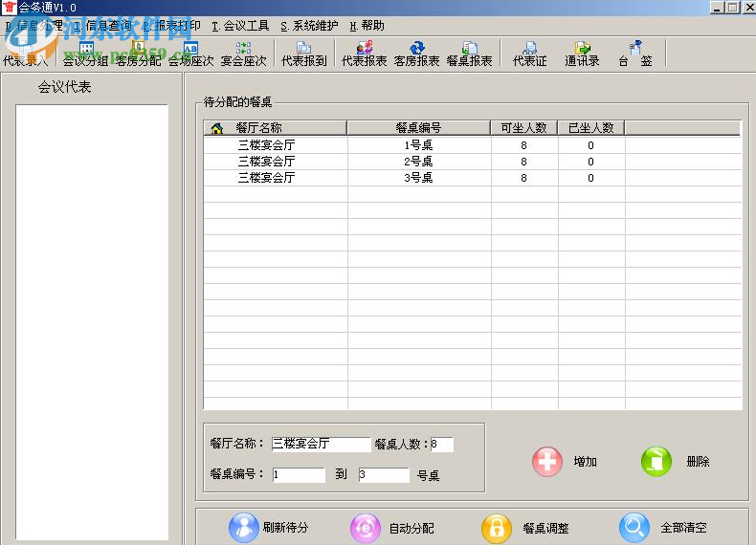Click the yellow lock 餐桌调整 icon
Viewport: 756px width, 545px height.
(x=497, y=528)
